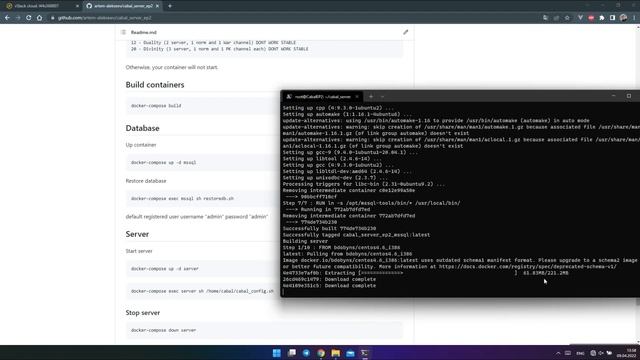The image size is (640, 360).
Task: Open the terminal profile dropdown arrow
Action: tap(382, 97)
